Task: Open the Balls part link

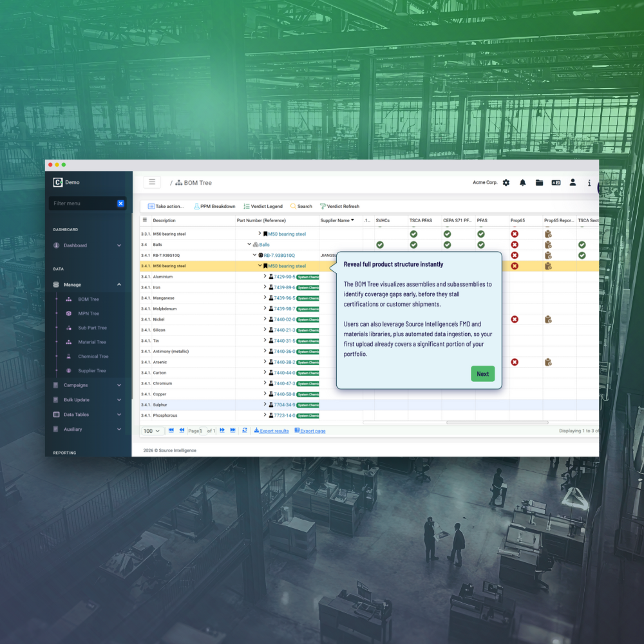Action: (265, 245)
